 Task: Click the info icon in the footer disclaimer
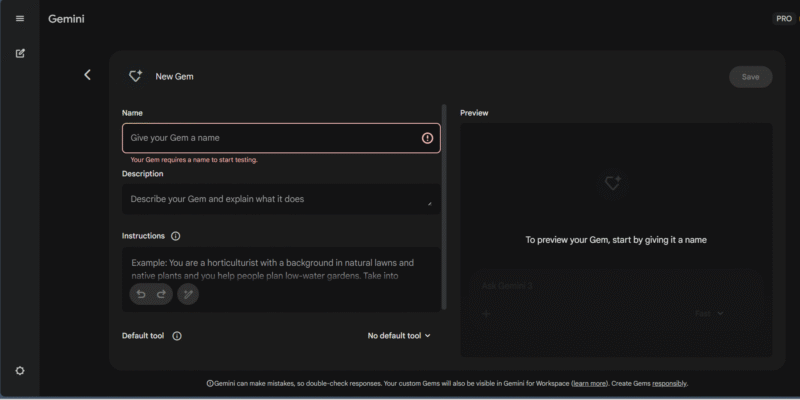point(210,384)
